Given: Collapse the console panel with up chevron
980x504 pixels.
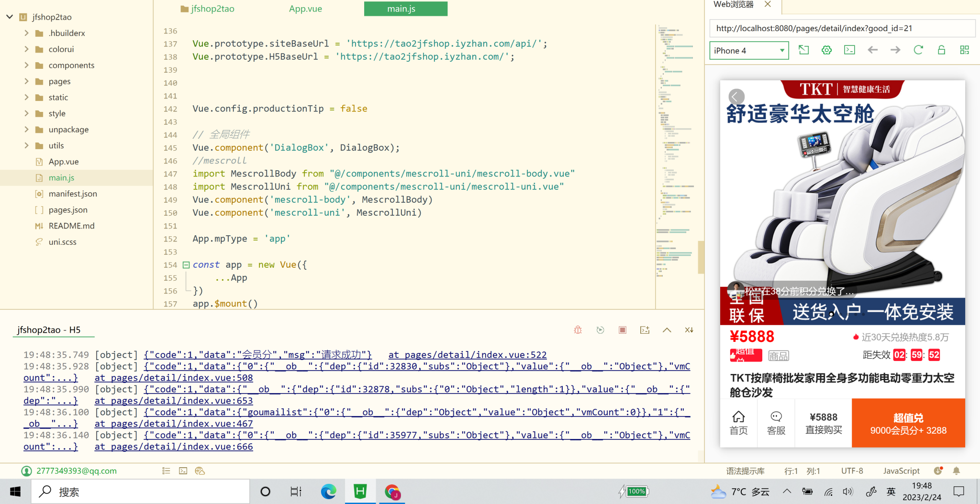Looking at the screenshot, I should pyautogui.click(x=667, y=330).
